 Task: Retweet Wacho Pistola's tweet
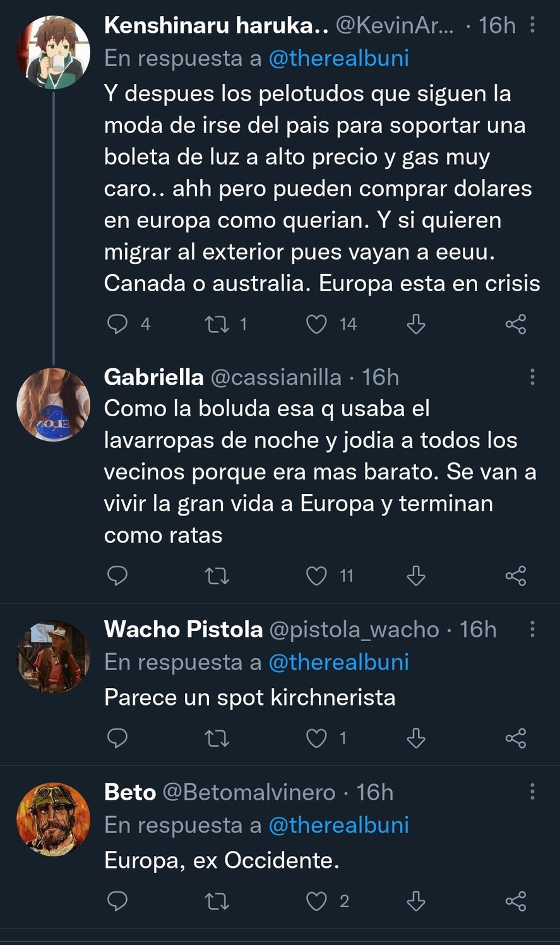(218, 738)
